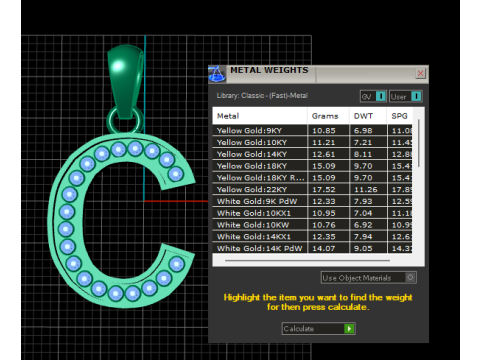The height and width of the screenshot is (360, 480).
Task: Sort by the Grams column header
Action: tap(328, 116)
